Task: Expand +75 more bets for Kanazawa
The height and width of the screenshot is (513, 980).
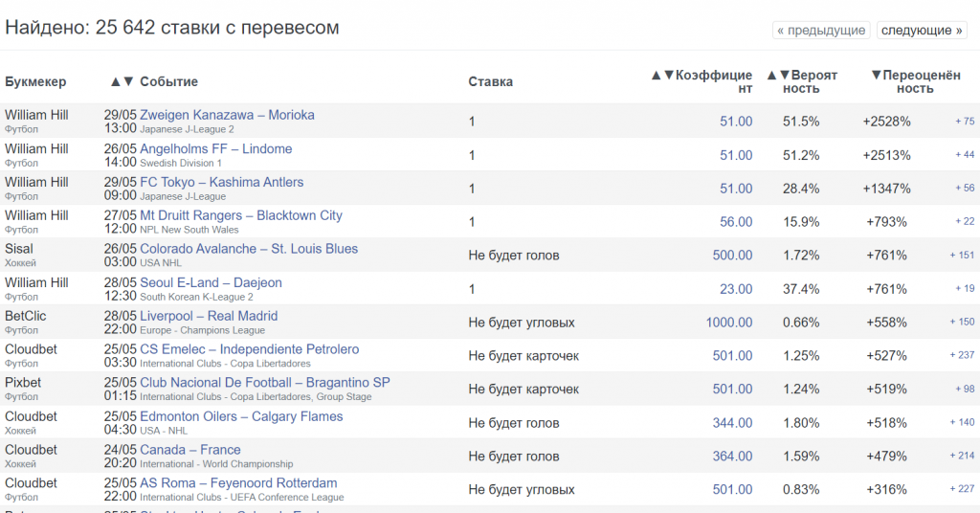Action: point(964,122)
